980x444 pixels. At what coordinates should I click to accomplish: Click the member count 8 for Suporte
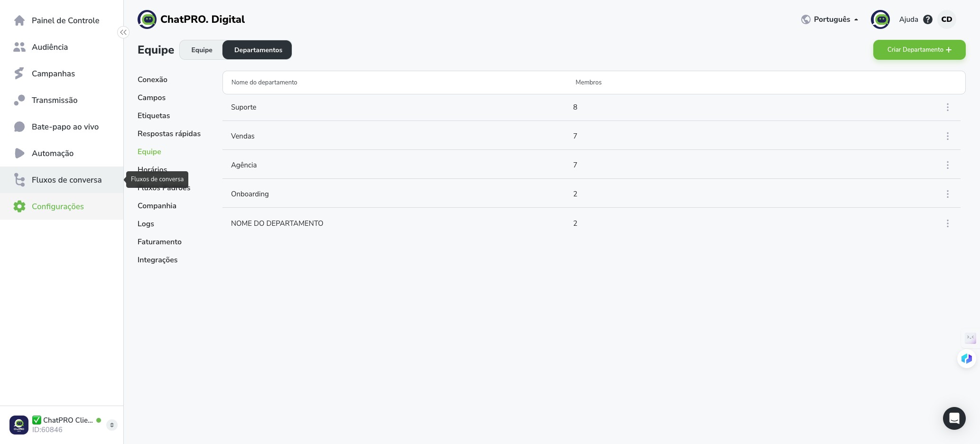coord(575,107)
